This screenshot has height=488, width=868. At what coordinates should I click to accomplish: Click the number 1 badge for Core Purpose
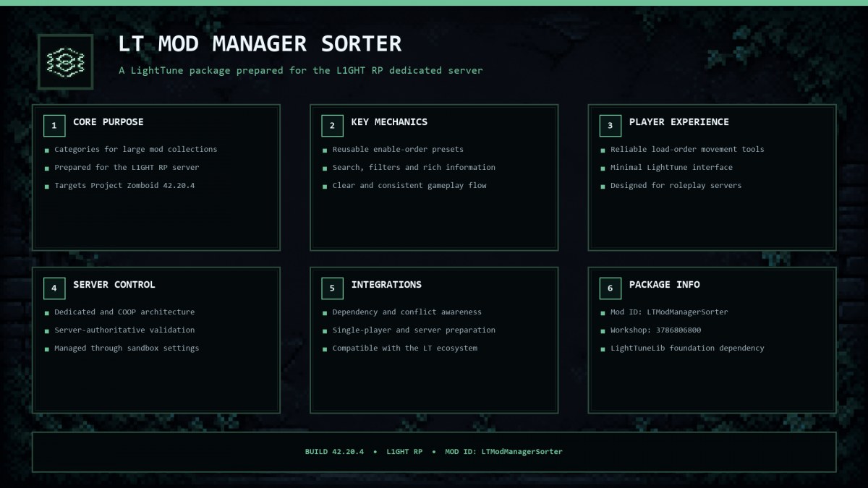(54, 126)
